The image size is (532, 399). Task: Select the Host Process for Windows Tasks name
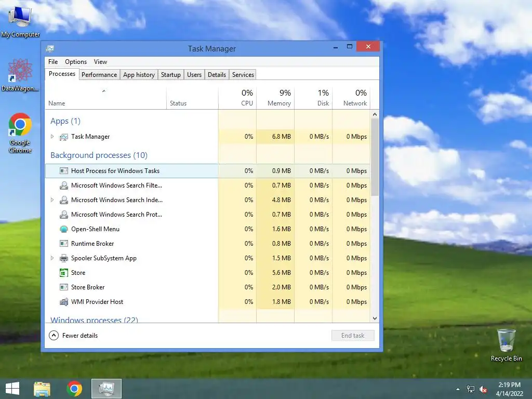[x=115, y=170]
